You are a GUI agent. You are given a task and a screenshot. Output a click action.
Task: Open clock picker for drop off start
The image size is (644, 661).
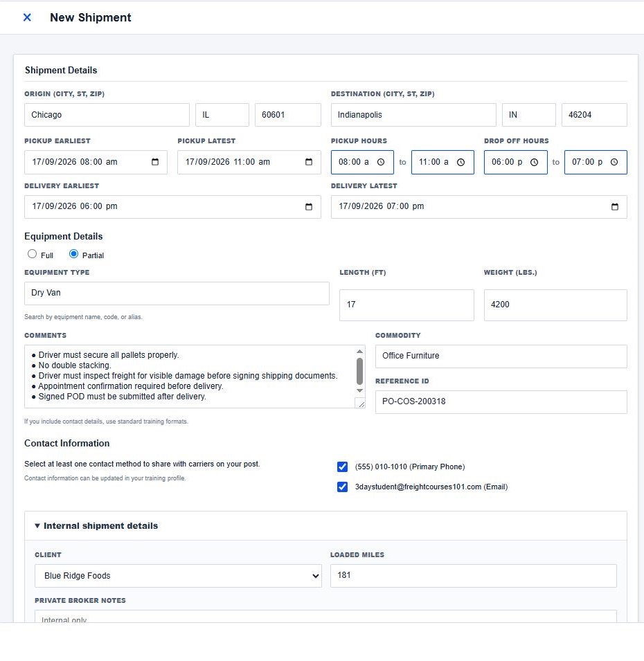click(535, 162)
